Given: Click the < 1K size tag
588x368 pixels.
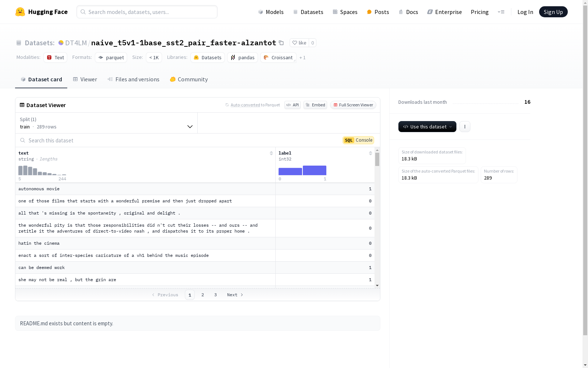Looking at the screenshot, I should pyautogui.click(x=154, y=57).
